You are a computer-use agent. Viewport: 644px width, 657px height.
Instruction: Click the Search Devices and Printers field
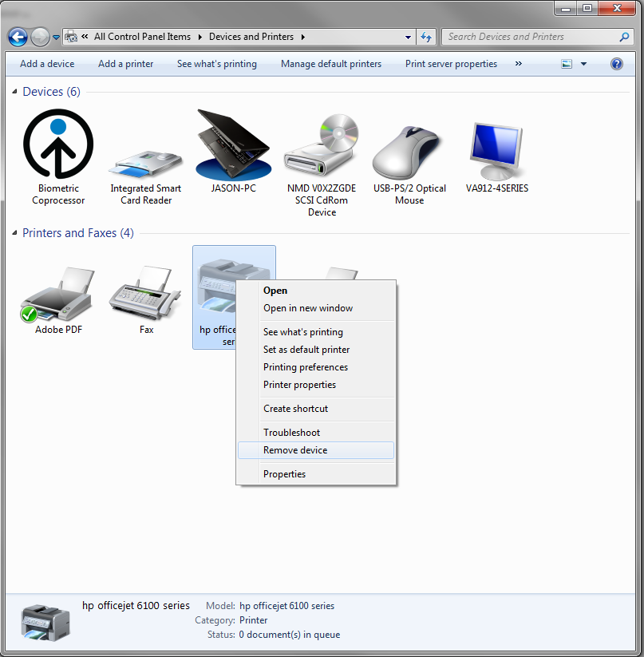click(x=527, y=37)
